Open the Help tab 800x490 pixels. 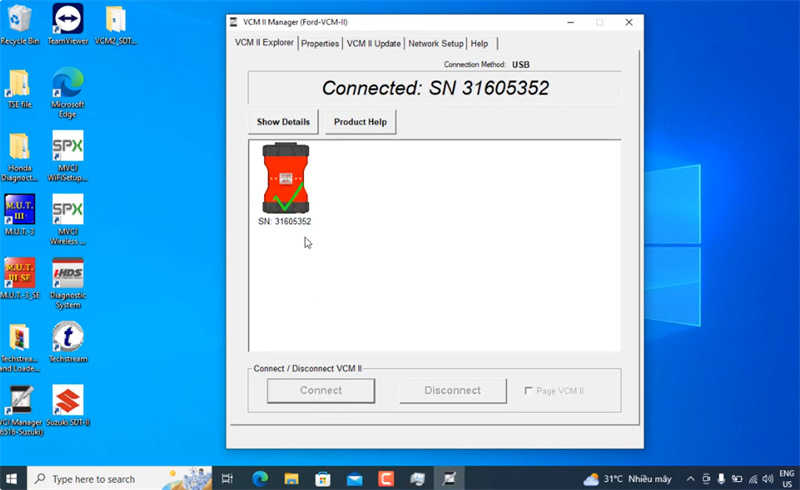pos(479,44)
